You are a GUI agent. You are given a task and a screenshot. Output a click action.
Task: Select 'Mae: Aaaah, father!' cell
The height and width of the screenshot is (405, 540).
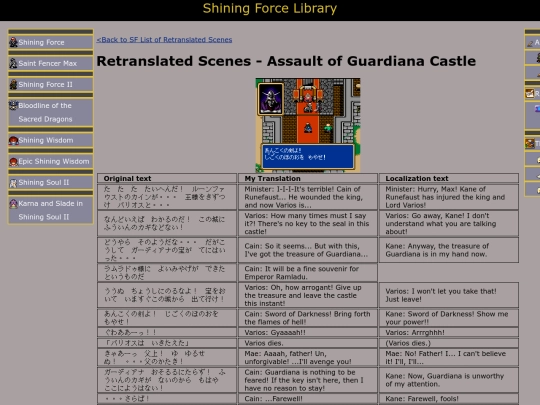[308, 357]
